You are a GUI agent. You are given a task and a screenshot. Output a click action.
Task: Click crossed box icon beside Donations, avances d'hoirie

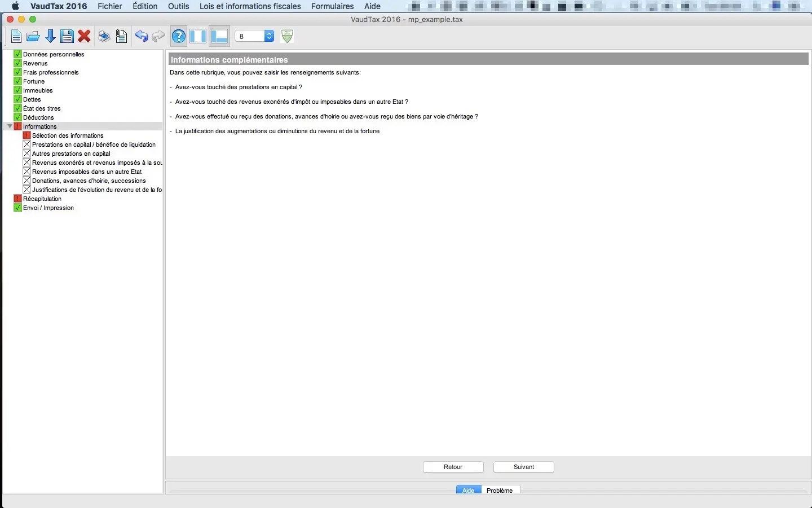pyautogui.click(x=27, y=181)
